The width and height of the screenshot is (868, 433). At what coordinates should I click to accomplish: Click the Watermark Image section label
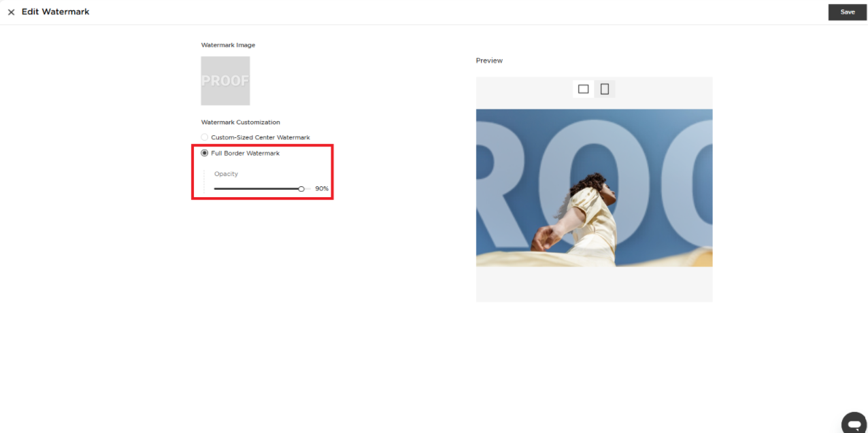pyautogui.click(x=228, y=45)
